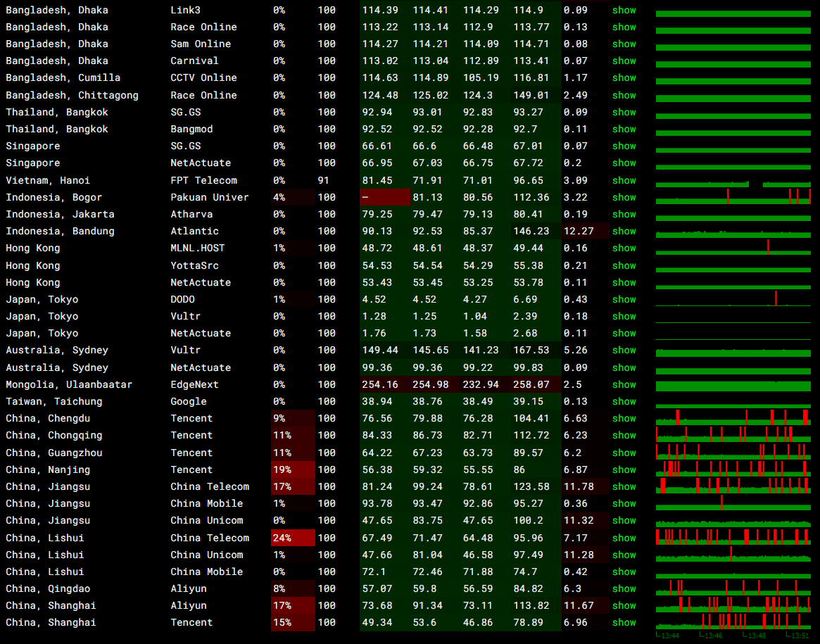820x644 pixels.
Task: Click show for China Shanghai Tencent row
Action: (624, 622)
